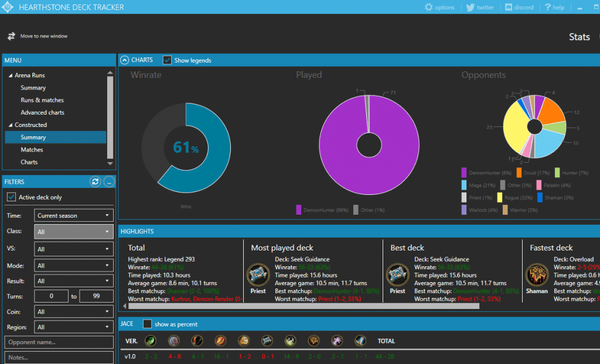Screen dimensions: 600x364
Task: Open the Twitter bird icon link
Action: [470, 7]
